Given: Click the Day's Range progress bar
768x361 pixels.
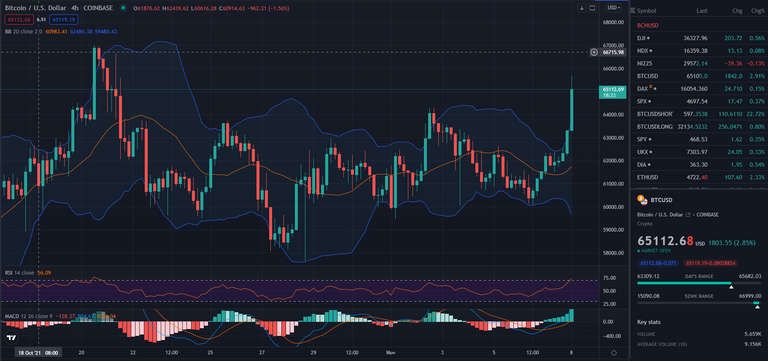Looking at the screenshot, I should (699, 284).
